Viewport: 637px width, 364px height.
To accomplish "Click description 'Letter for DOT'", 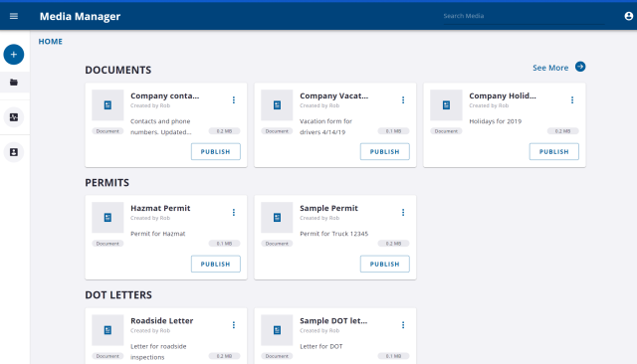I will click(x=321, y=346).
